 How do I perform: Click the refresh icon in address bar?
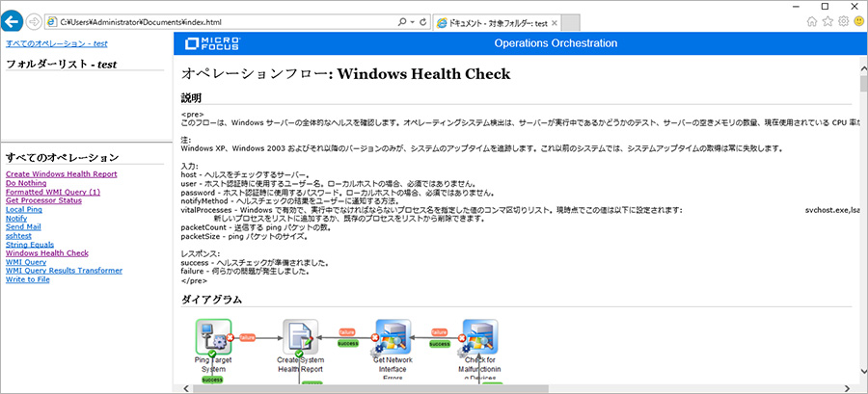[x=422, y=21]
